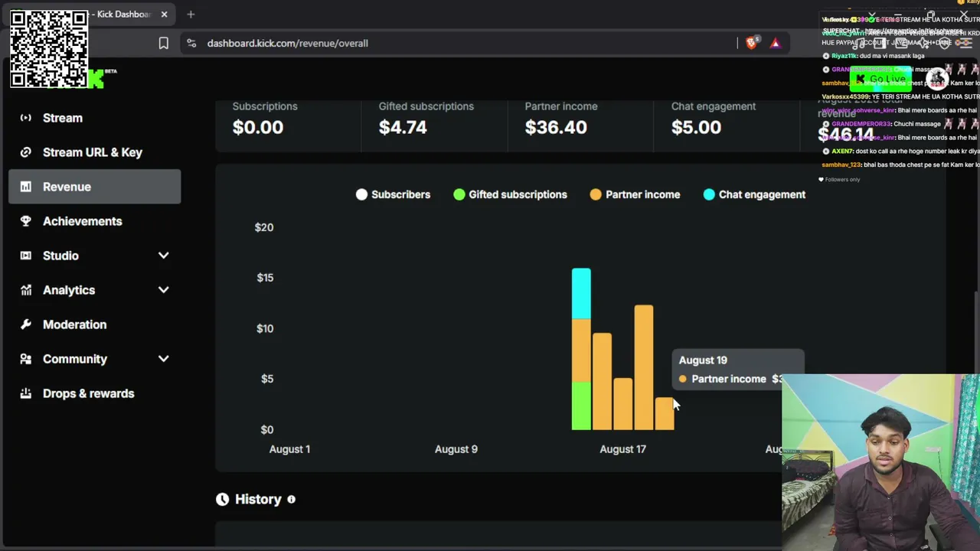980x551 pixels.
Task: Bookmark this page icon
Action: click(x=163, y=44)
